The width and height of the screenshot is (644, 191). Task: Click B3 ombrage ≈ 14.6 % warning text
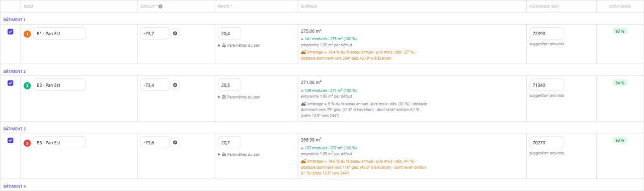pyautogui.click(x=363, y=167)
